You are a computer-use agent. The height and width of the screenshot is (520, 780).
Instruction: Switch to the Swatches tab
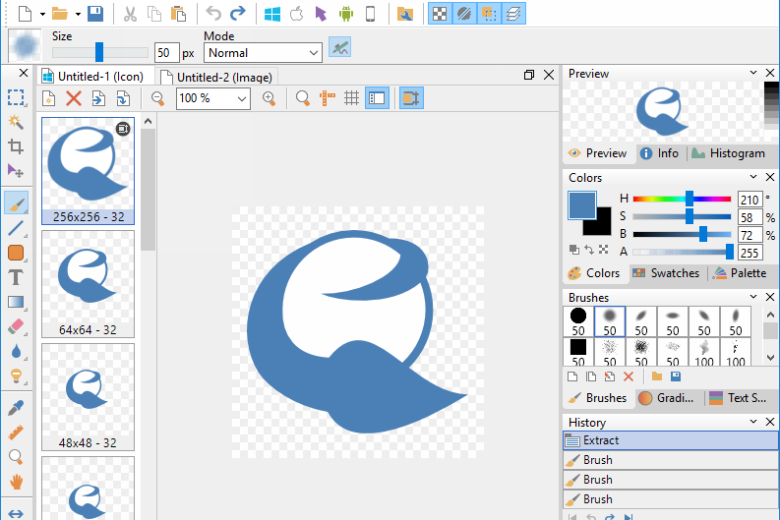click(x=666, y=273)
